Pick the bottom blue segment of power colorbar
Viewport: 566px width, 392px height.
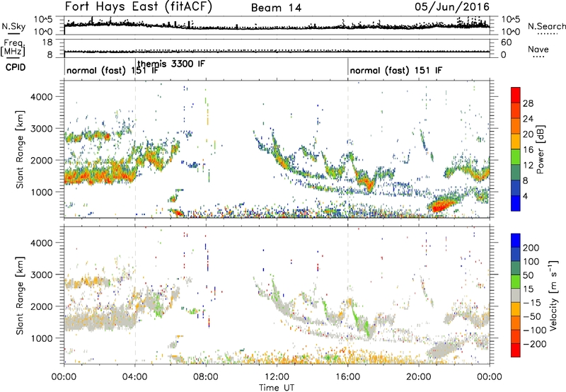[x=516, y=203]
